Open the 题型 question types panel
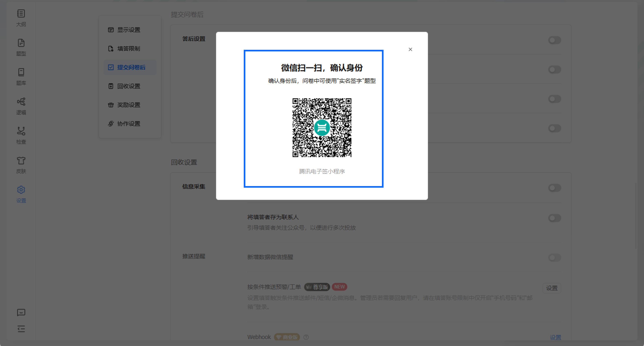644x346 pixels. point(21,47)
